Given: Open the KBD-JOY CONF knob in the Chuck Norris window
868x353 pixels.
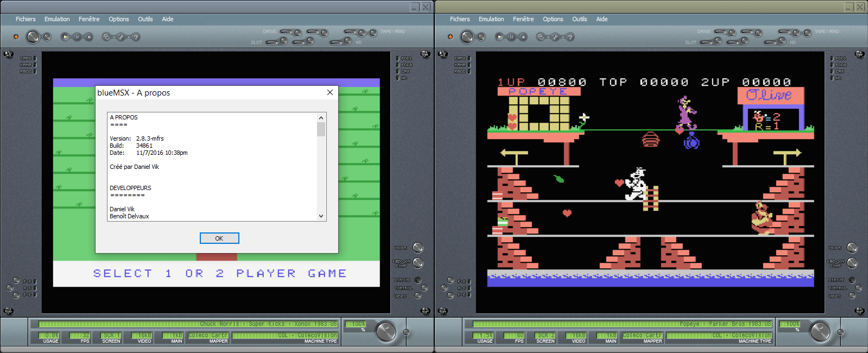Looking at the screenshot, I should [418, 263].
